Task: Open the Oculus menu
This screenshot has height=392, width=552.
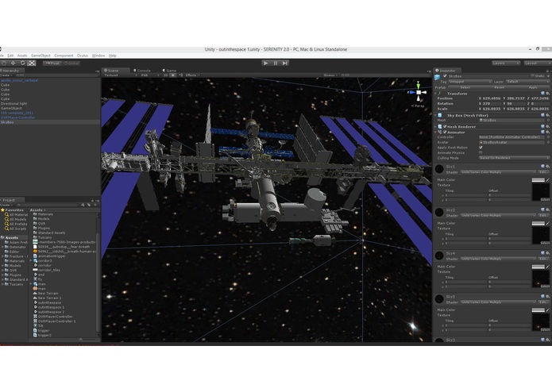Action: point(83,56)
